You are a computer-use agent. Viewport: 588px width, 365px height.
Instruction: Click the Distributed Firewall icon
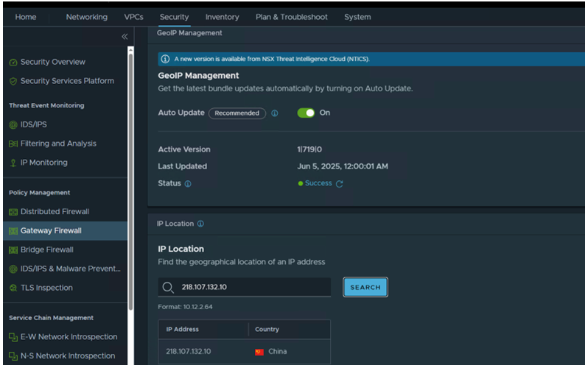pos(13,212)
